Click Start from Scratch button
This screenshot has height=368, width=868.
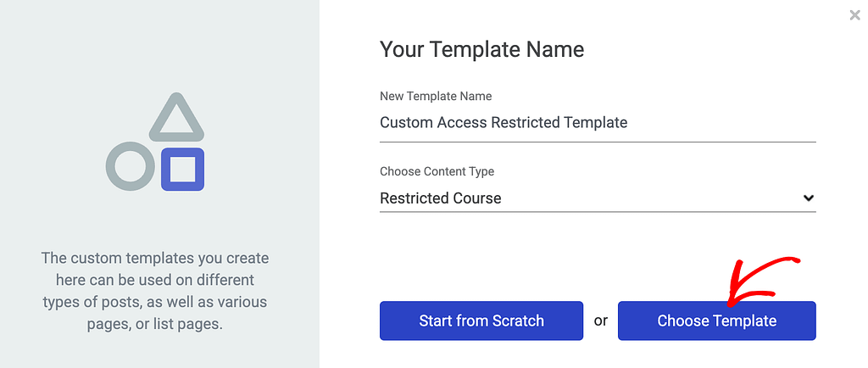point(481,321)
